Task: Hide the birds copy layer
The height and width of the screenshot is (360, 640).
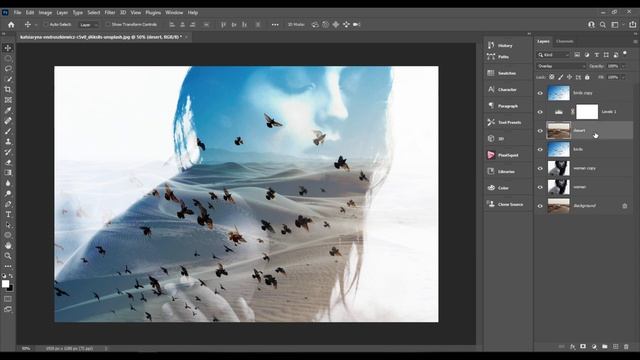Action: pyautogui.click(x=540, y=93)
